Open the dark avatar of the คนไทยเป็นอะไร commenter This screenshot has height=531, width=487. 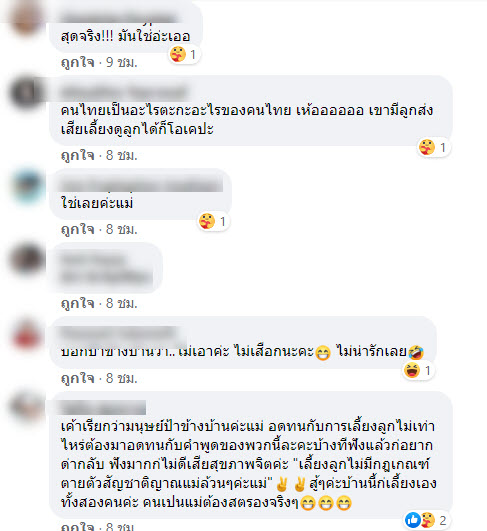point(27,92)
